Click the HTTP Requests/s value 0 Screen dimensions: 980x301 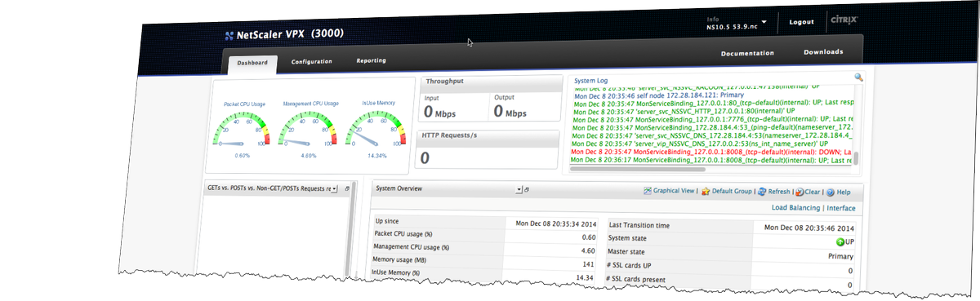click(x=425, y=158)
